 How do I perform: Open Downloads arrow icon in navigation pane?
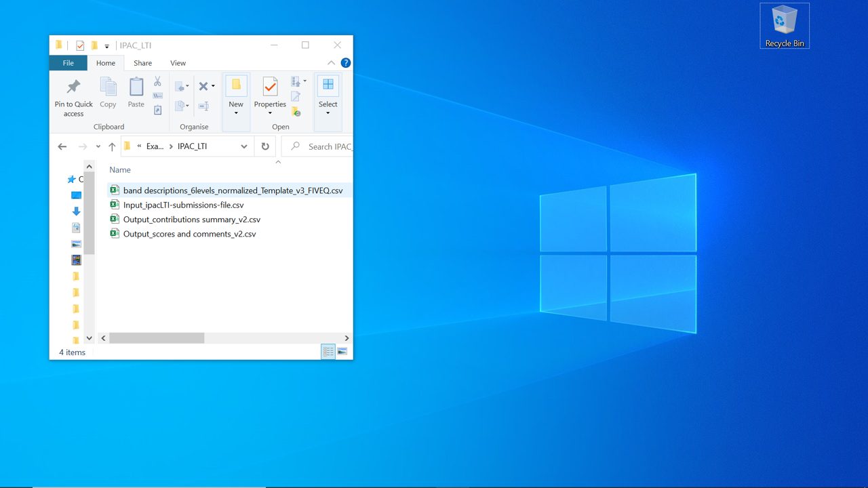pos(76,211)
